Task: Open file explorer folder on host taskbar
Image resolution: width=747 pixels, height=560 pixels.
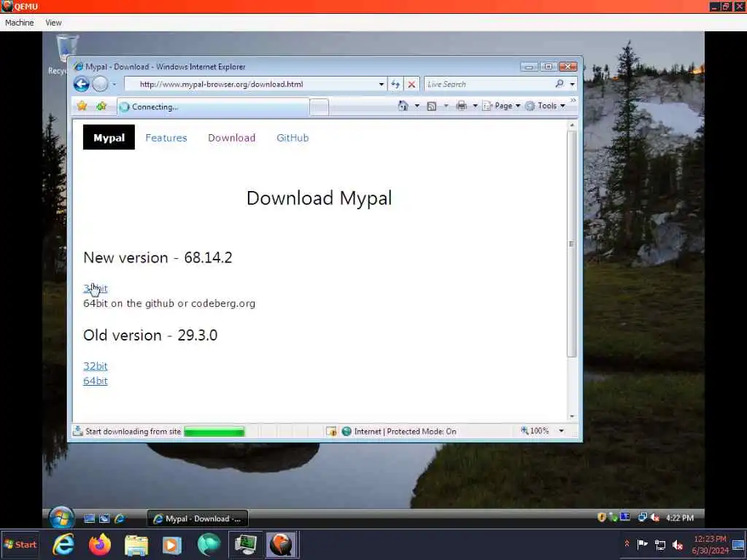Action: tap(136, 545)
